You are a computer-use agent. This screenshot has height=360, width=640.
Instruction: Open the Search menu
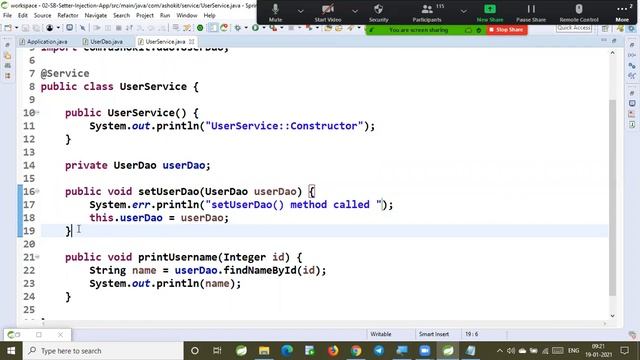[121, 16]
